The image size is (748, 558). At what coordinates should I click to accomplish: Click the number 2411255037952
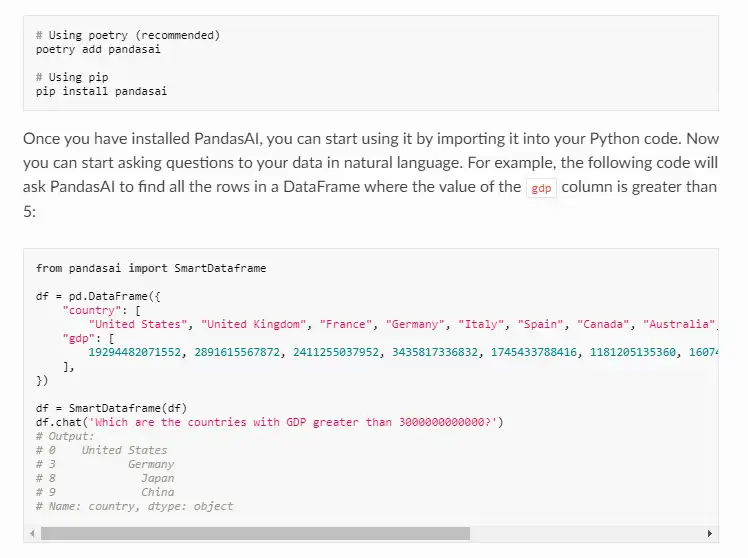(336, 352)
